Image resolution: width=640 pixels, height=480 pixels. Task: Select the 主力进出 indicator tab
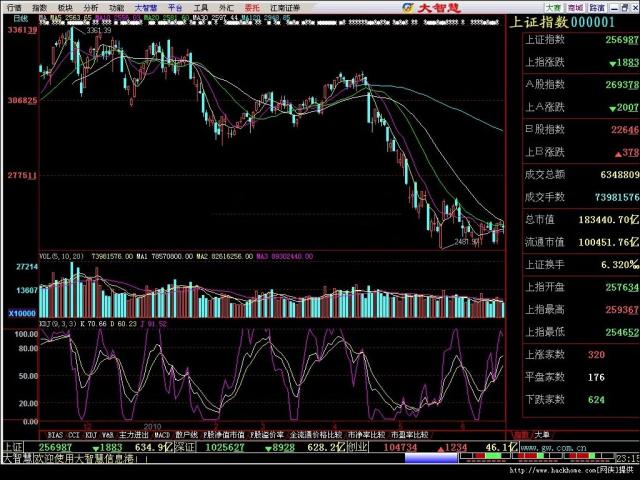[132, 436]
